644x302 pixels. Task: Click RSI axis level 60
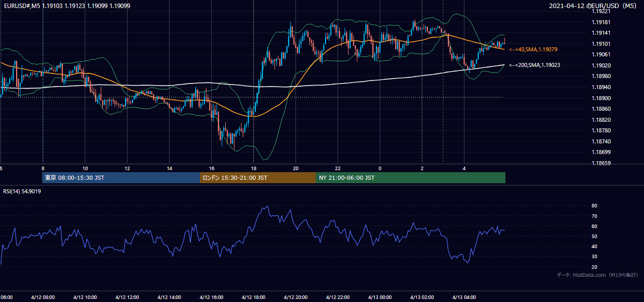coord(594,226)
